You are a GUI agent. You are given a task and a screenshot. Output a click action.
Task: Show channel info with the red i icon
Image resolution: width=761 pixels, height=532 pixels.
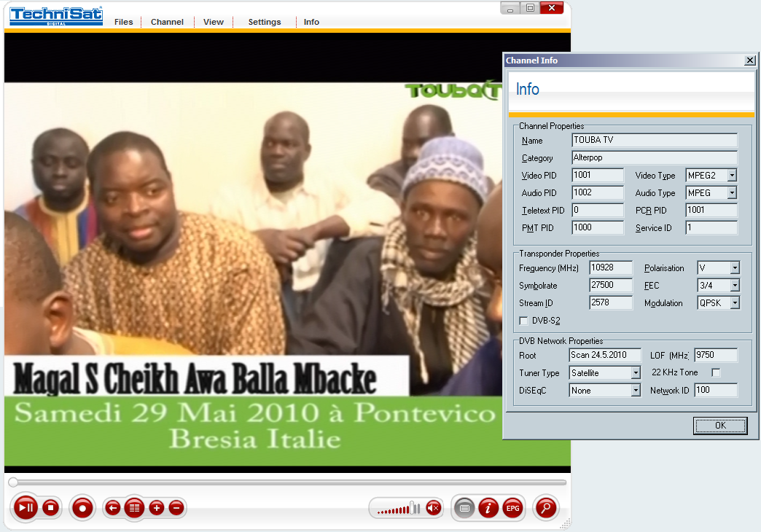click(488, 508)
